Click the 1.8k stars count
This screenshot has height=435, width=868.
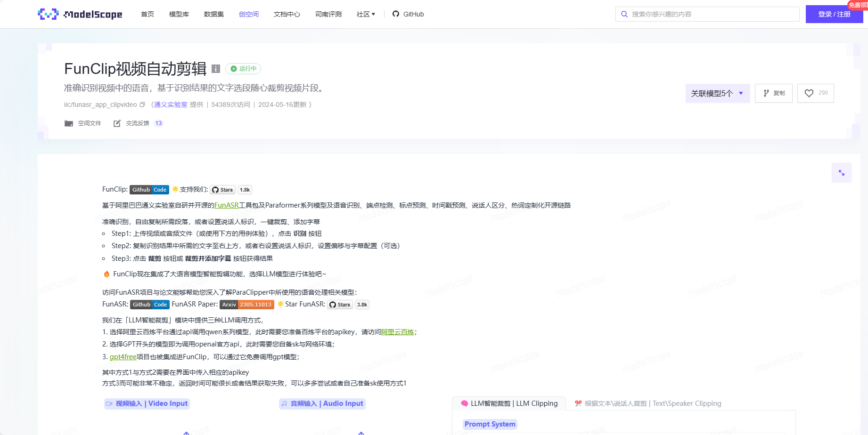245,190
